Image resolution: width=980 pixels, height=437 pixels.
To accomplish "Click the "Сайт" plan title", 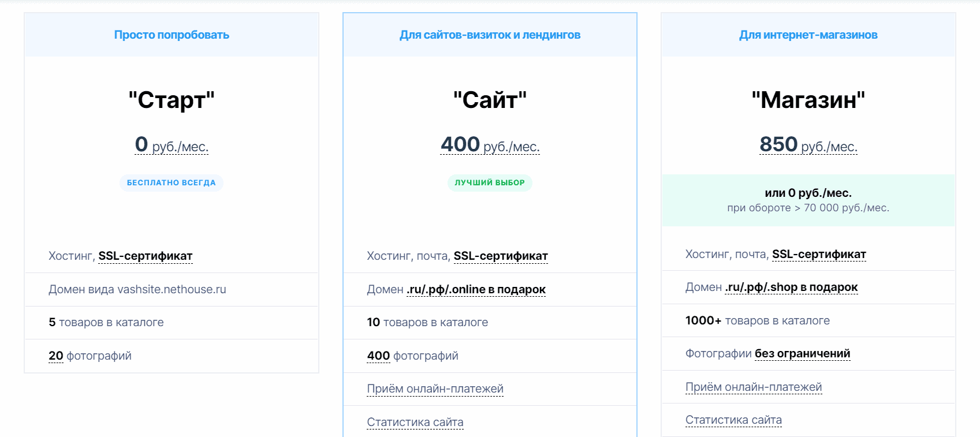I will point(490,100).
